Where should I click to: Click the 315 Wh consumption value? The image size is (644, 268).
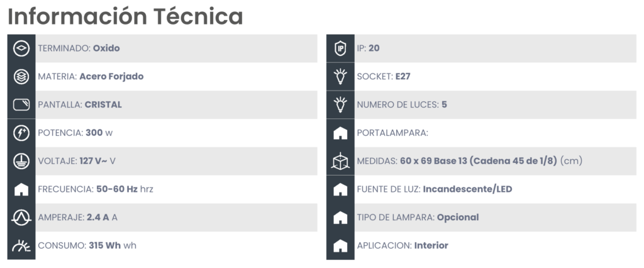coord(105,246)
